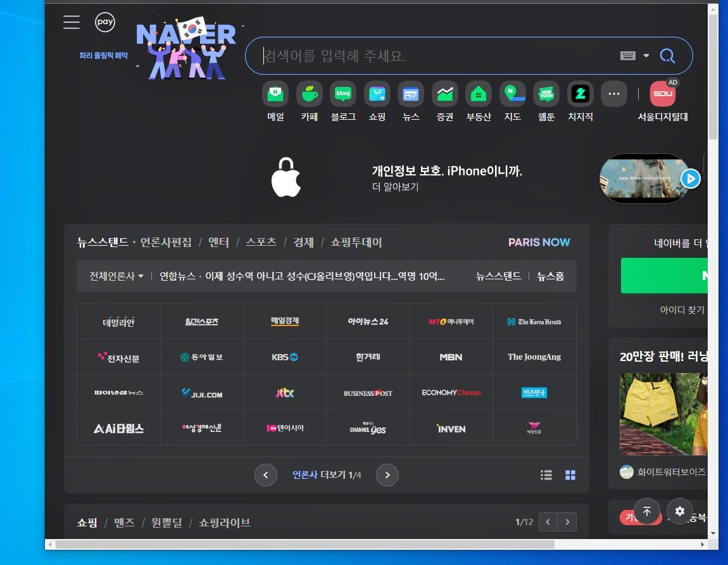This screenshot has height=565, width=728.
Task: Open the 뉴스홈 link
Action: [x=551, y=276]
